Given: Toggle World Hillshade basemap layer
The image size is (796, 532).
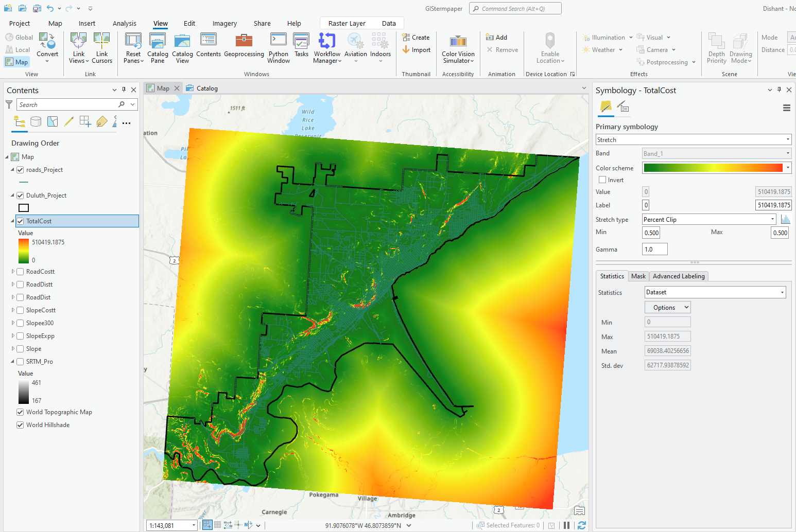Looking at the screenshot, I should pyautogui.click(x=20, y=425).
